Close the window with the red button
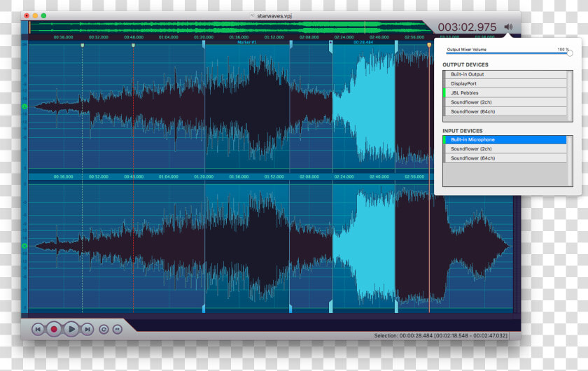588x371 pixels. click(27, 16)
